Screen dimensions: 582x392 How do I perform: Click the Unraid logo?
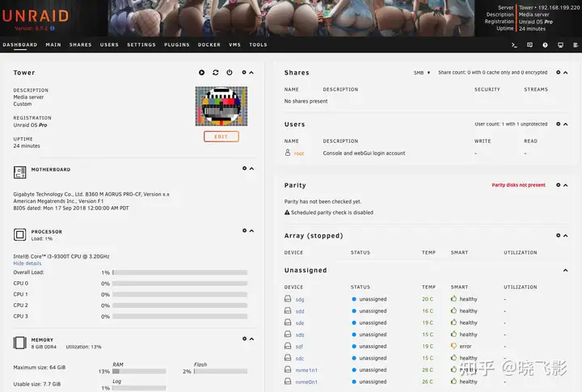36,16
